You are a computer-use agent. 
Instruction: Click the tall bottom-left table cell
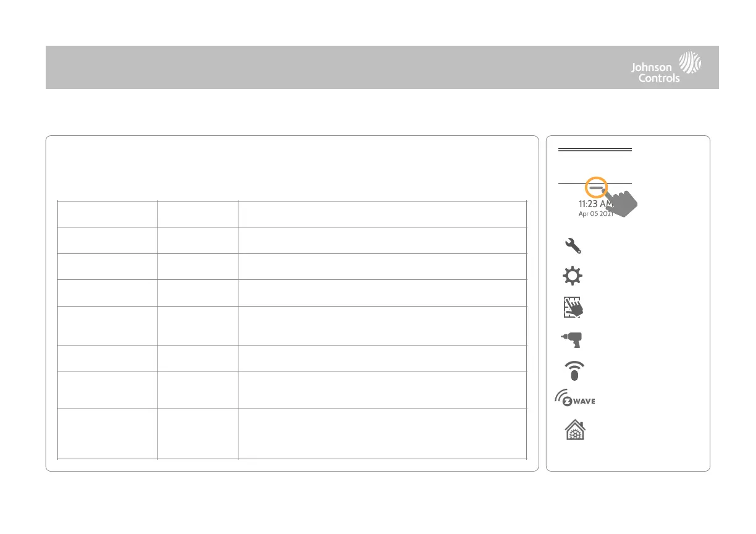click(x=107, y=433)
